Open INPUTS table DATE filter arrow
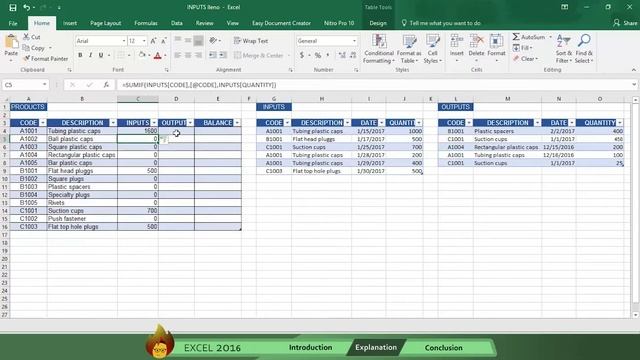640x360 pixels. pos(381,123)
